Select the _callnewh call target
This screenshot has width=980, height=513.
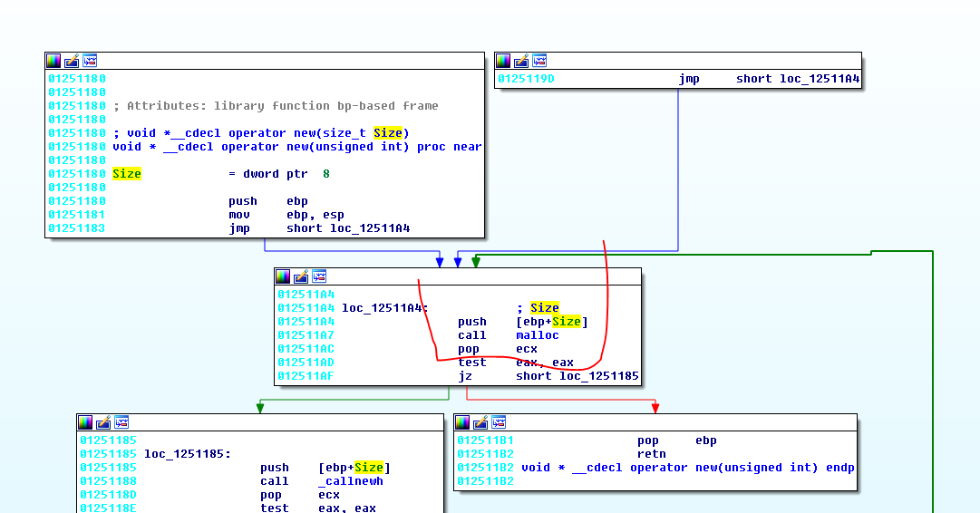[350, 481]
